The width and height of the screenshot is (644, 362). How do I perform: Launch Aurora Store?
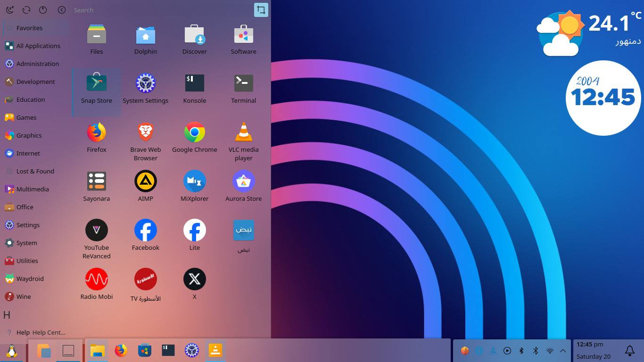244,186
